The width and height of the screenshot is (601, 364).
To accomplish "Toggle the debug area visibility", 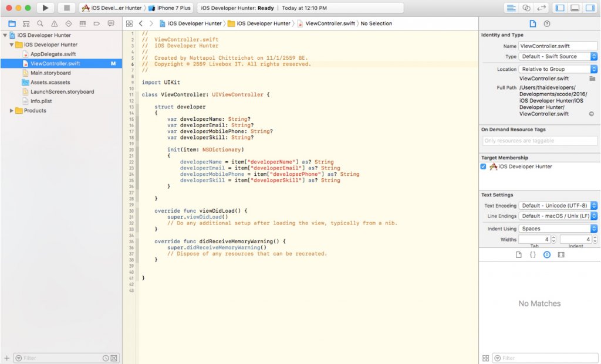I will 575,7.
